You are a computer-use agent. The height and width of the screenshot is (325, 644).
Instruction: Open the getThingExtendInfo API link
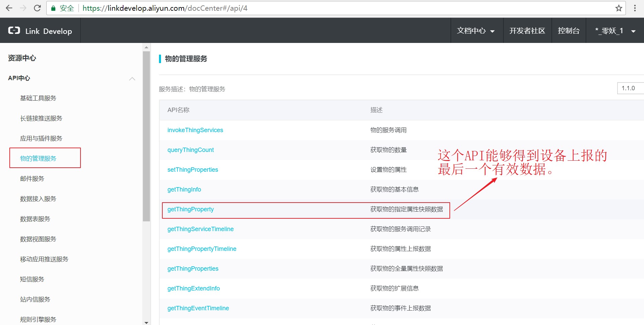tap(194, 288)
